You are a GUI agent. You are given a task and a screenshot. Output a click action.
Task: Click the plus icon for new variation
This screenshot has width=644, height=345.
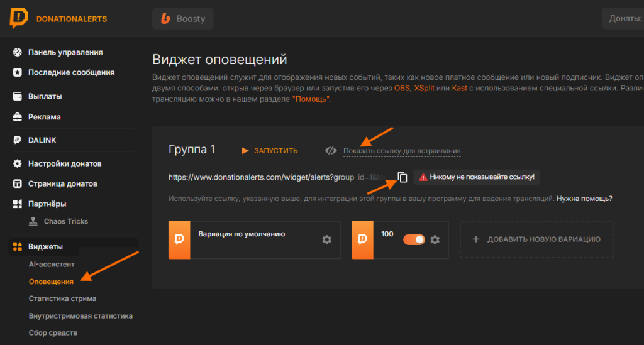475,239
